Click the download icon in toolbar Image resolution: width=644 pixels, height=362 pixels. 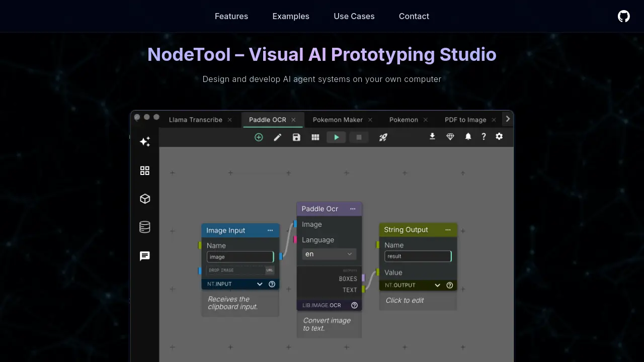(432, 136)
